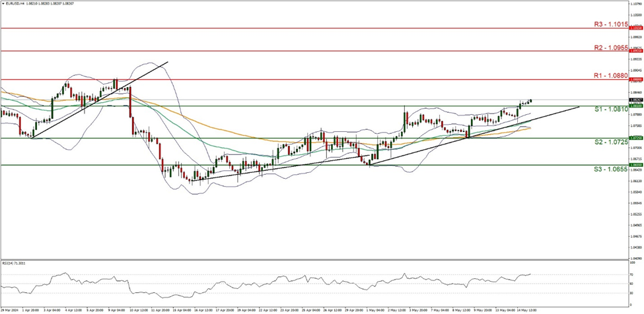Click the red R1 price tag on price axis
Viewport: 644px width, 314px height.
pos(635,79)
